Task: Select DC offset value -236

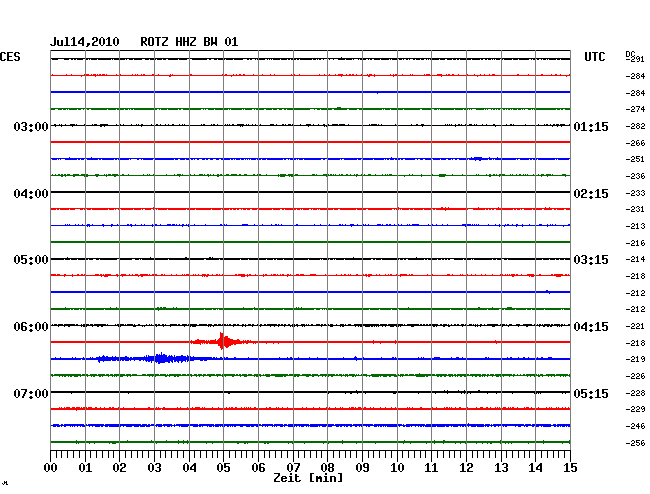Action: pyautogui.click(x=635, y=176)
